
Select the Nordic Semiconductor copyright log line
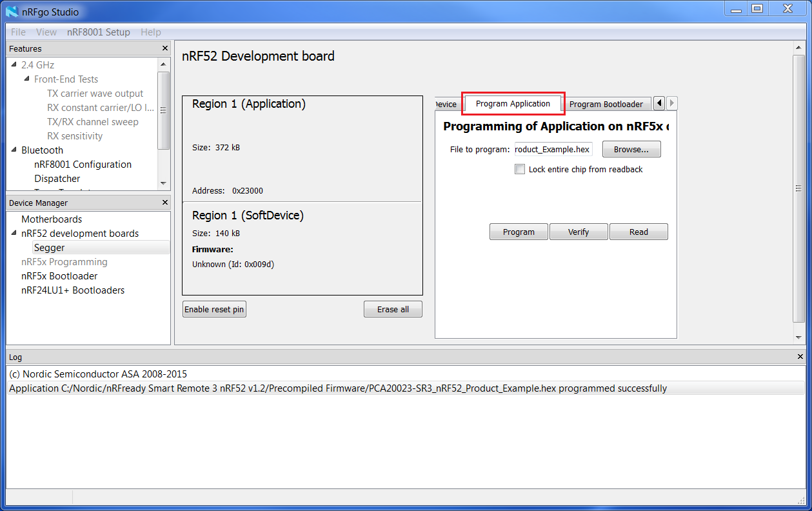pos(98,374)
